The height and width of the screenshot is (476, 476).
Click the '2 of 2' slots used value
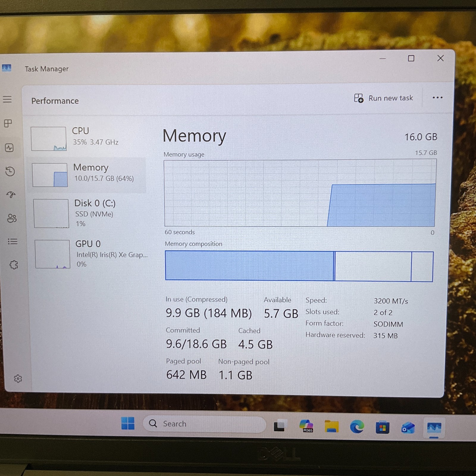click(383, 313)
